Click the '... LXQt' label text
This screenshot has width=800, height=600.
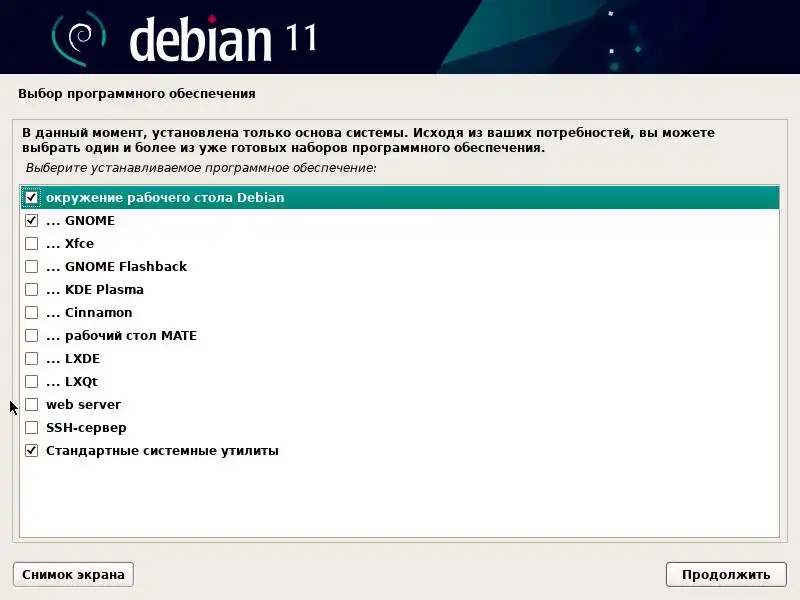[x=72, y=382]
